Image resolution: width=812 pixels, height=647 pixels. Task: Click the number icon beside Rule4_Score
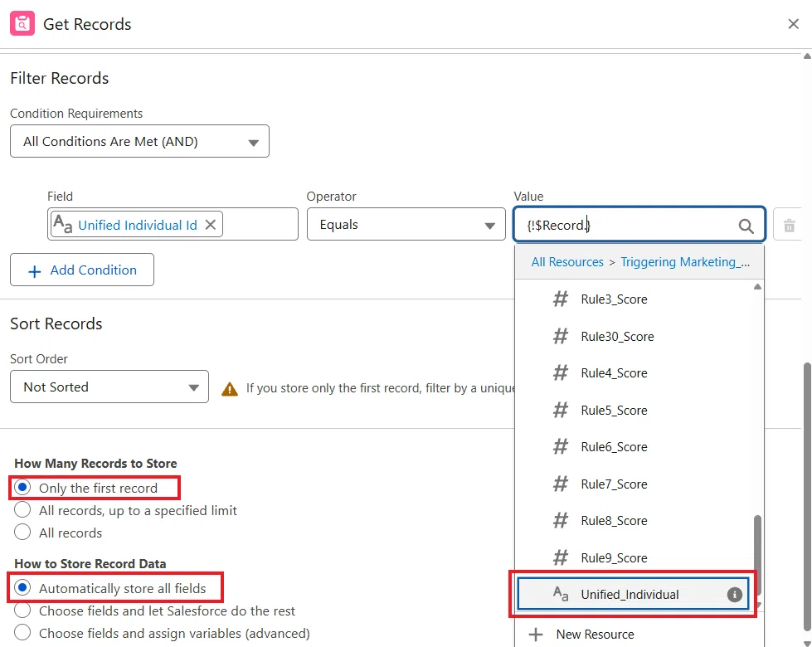[561, 373]
